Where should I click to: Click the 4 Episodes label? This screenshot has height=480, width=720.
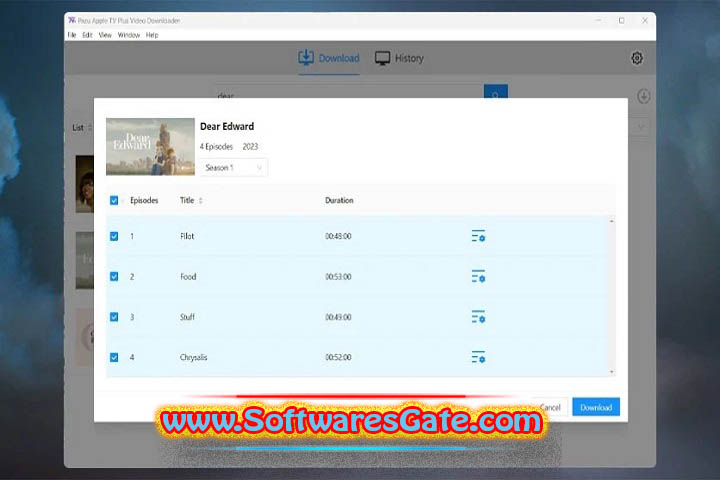[x=216, y=147]
